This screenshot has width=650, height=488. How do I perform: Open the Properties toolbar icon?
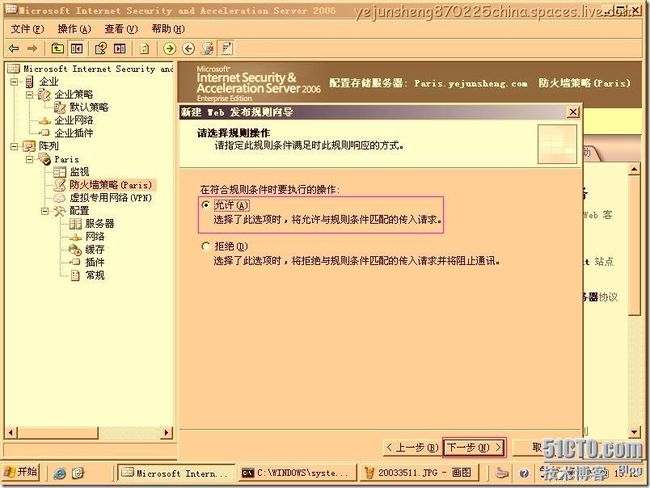101,49
